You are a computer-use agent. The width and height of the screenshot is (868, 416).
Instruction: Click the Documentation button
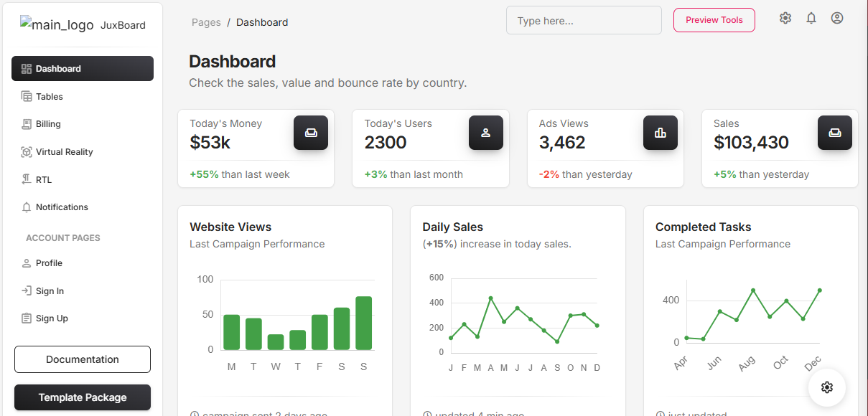click(83, 359)
